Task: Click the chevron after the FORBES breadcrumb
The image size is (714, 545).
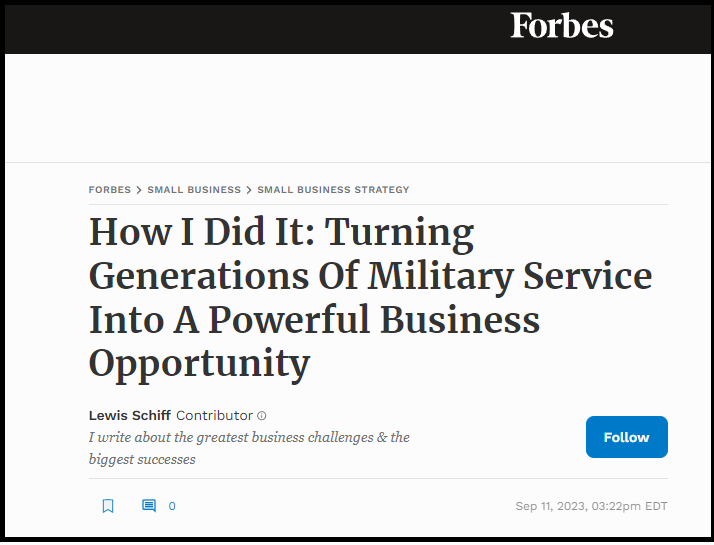Action: pyautogui.click(x=139, y=190)
